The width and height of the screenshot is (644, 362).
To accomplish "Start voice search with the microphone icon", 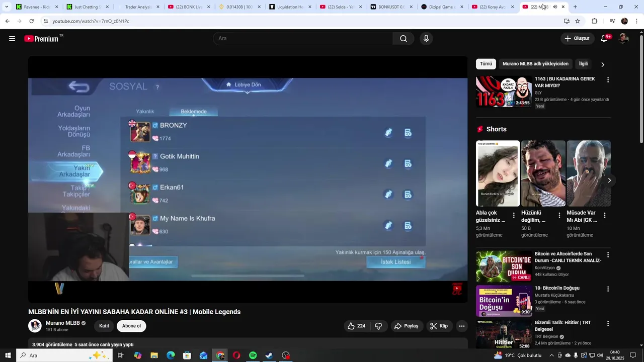I will tap(426, 39).
